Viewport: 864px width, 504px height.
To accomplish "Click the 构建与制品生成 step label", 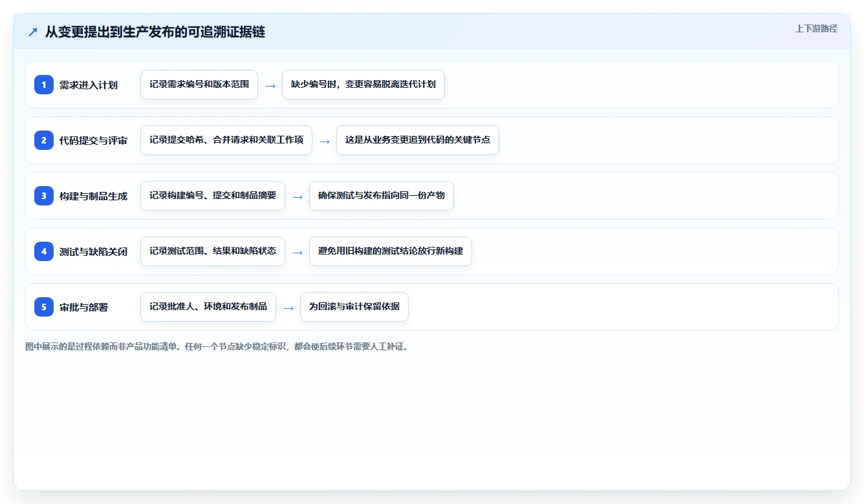I will [x=93, y=196].
